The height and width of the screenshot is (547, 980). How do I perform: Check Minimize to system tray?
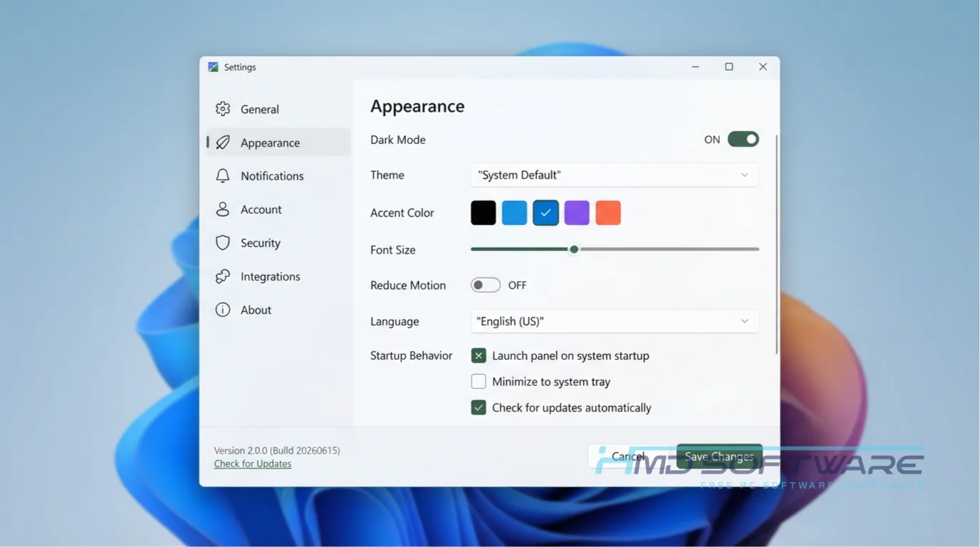[479, 382]
